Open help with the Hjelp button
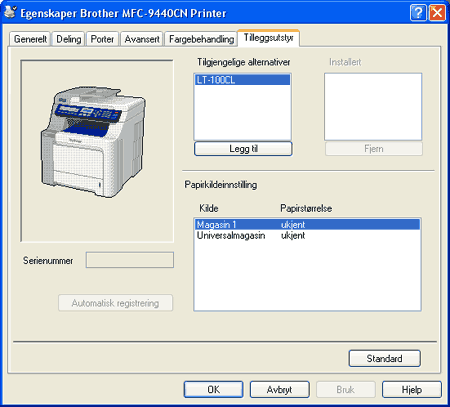The image size is (450, 407). point(412,389)
